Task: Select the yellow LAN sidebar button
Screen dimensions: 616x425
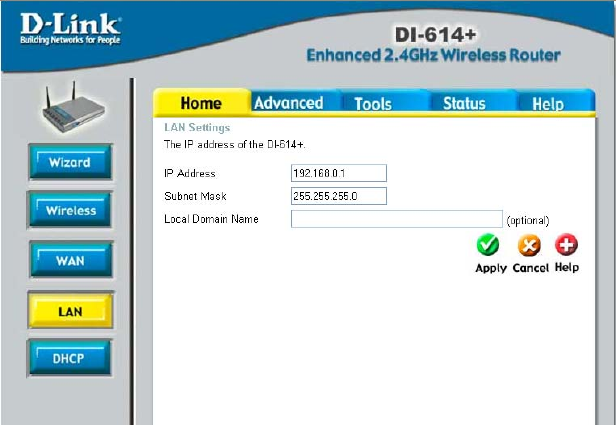Action: pyautogui.click(x=70, y=311)
